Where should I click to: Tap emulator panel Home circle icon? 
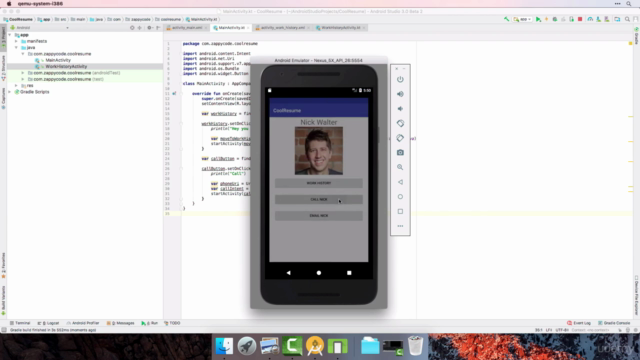click(x=400, y=197)
